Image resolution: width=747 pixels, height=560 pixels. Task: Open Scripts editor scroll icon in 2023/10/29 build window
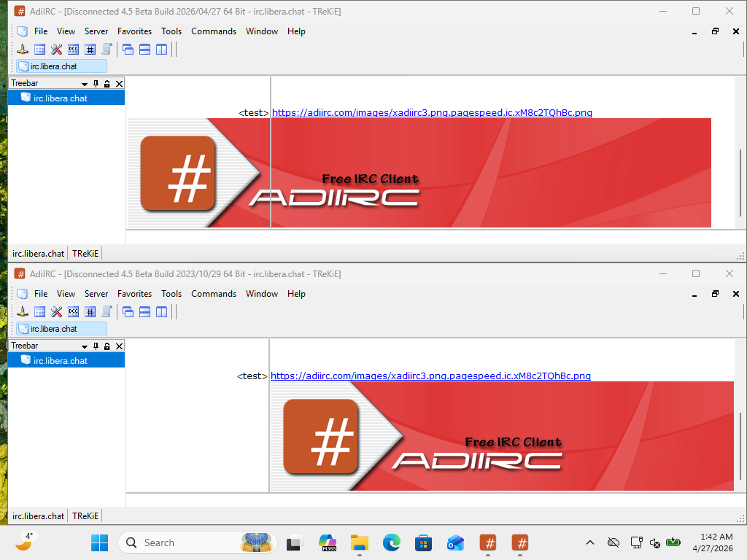click(x=107, y=312)
